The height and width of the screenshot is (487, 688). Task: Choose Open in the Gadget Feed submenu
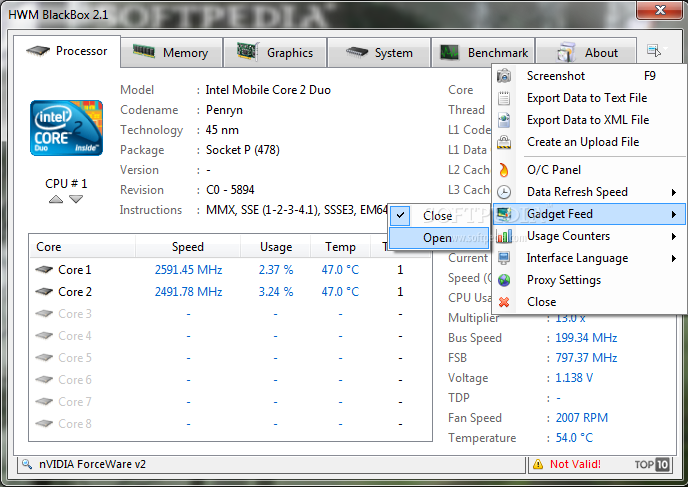coord(440,238)
